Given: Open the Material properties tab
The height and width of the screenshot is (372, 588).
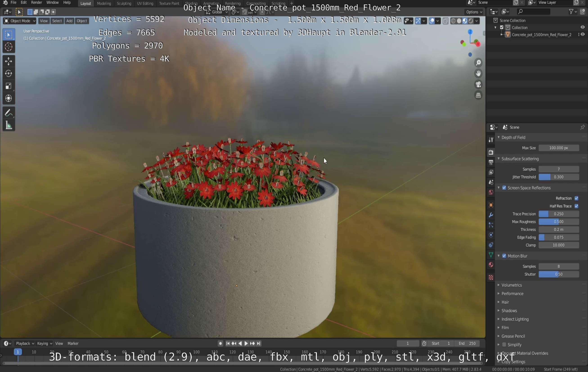Looking at the screenshot, I should tap(491, 265).
